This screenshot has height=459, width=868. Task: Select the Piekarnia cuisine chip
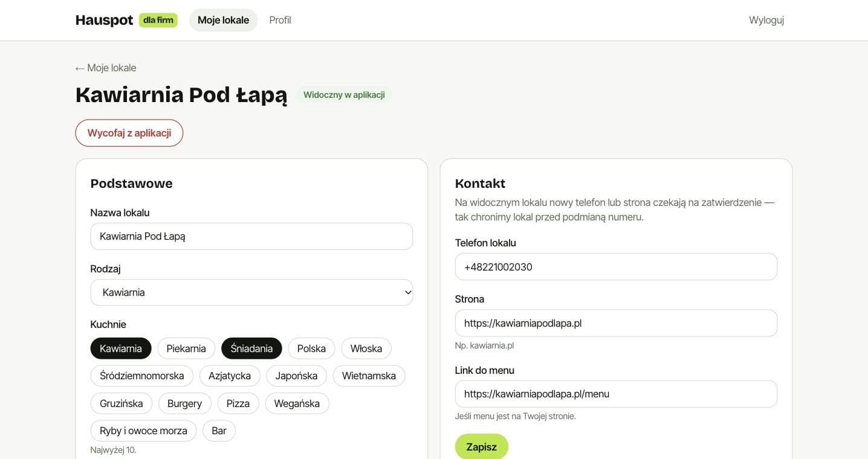pos(186,348)
